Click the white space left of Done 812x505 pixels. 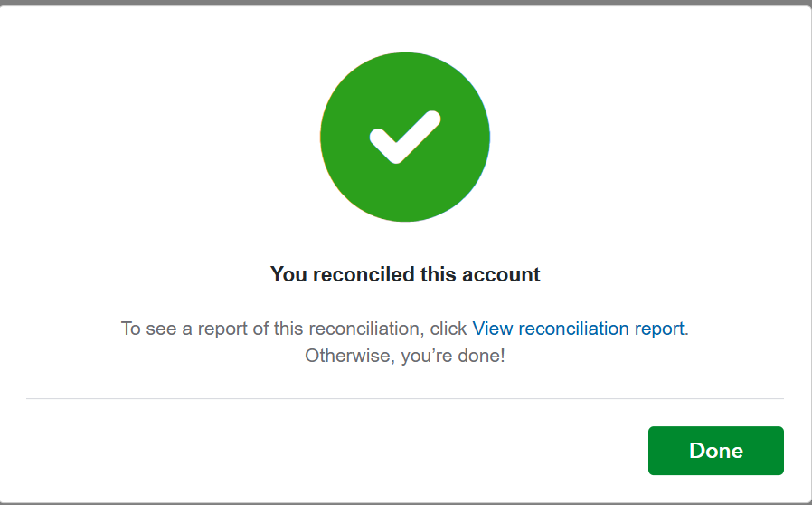coord(362,451)
